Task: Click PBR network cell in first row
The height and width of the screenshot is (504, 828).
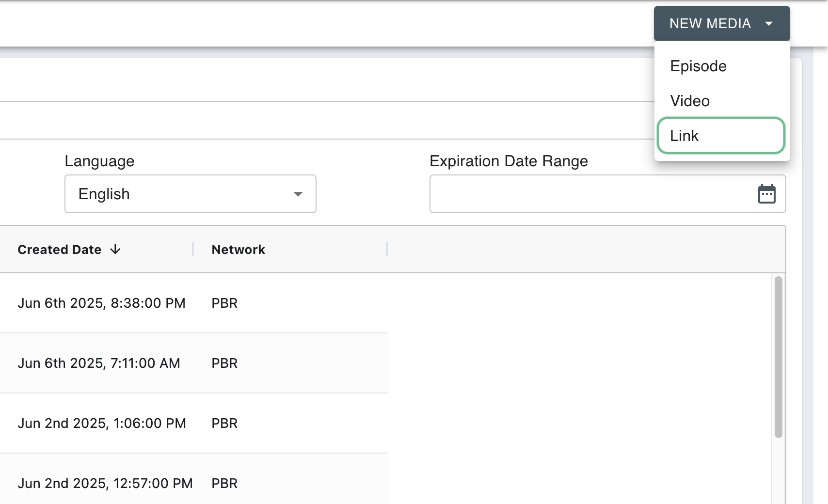Action: [x=224, y=303]
